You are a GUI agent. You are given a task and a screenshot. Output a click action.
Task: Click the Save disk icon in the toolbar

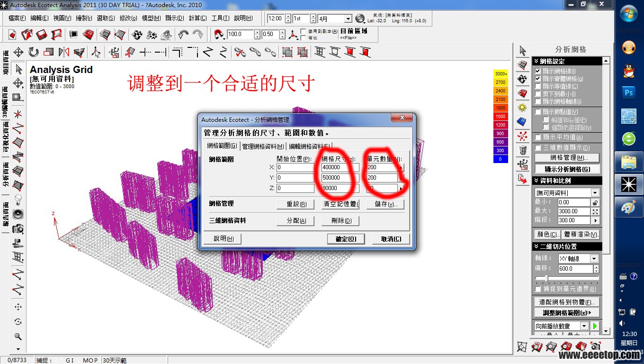coord(42,35)
